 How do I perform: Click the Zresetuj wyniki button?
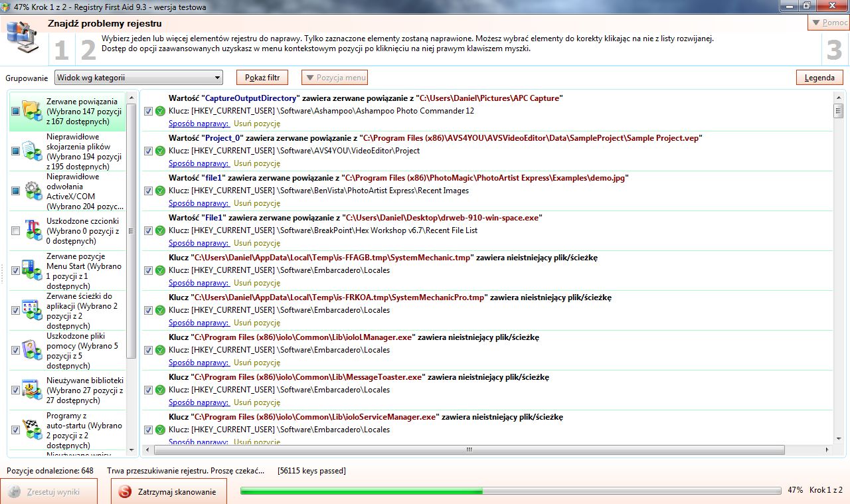point(49,492)
